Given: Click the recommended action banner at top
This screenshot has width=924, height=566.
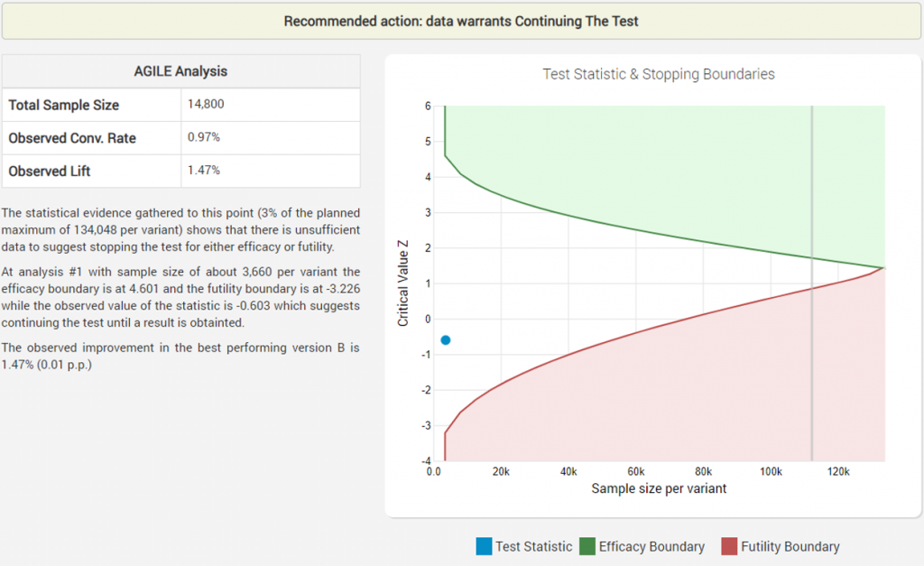Looking at the screenshot, I should (462, 21).
